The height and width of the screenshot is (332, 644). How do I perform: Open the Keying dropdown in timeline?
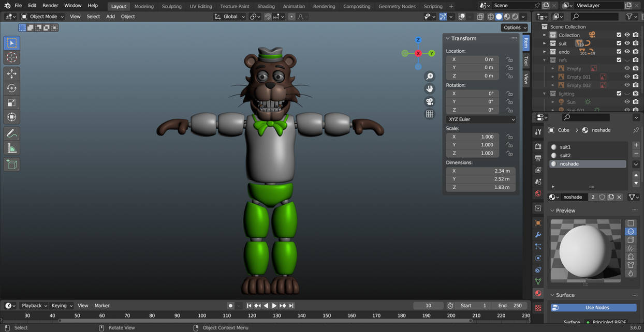click(62, 306)
